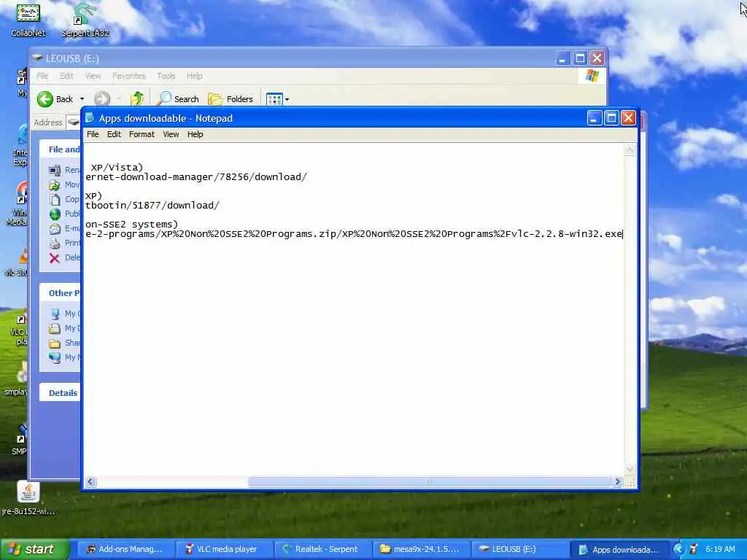Screen dimensions: 747x560
Task: Click Notepad horizontal scrollbar right arrow
Action: pos(617,482)
